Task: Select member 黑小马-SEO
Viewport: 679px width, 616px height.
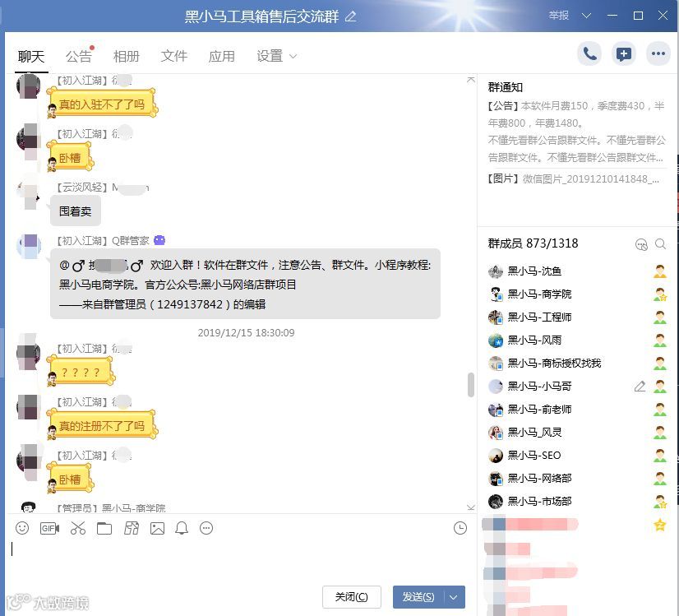Action: coord(576,456)
